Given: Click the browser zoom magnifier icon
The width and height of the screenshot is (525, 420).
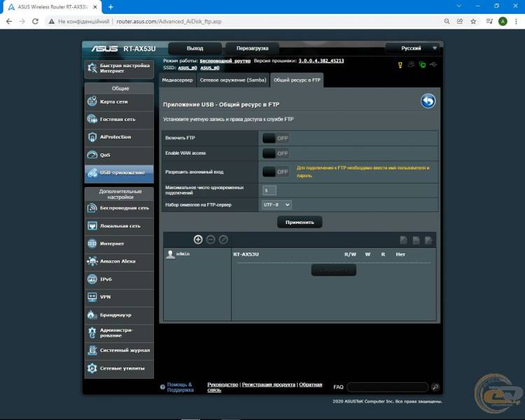Looking at the screenshot, I should coord(447,22).
